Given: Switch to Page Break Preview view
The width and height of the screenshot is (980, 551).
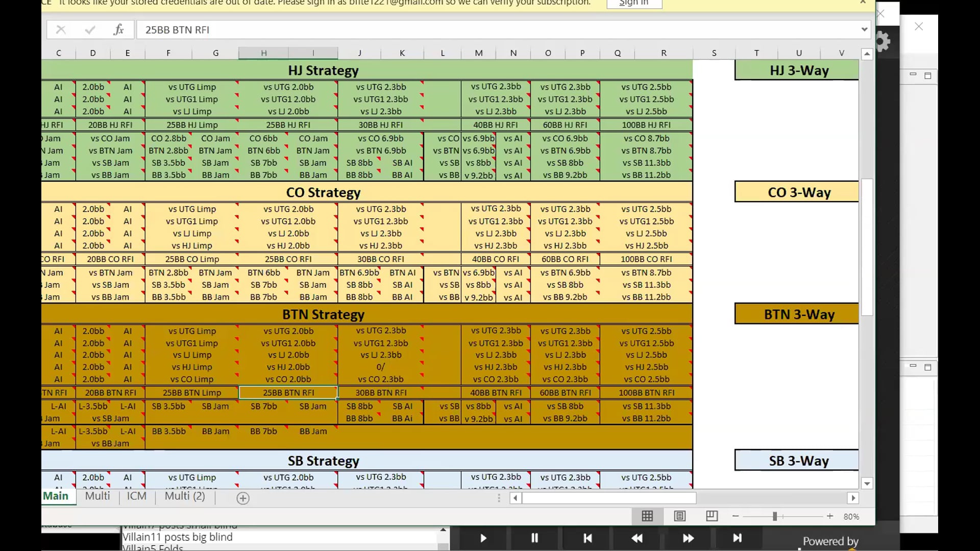Looking at the screenshot, I should [712, 516].
